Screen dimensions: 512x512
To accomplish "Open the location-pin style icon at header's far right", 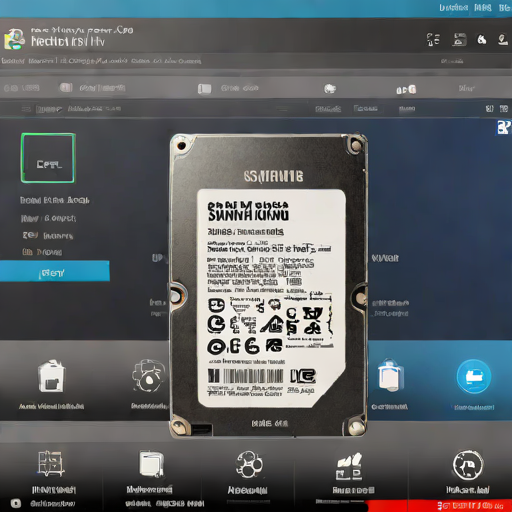I will point(503,39).
